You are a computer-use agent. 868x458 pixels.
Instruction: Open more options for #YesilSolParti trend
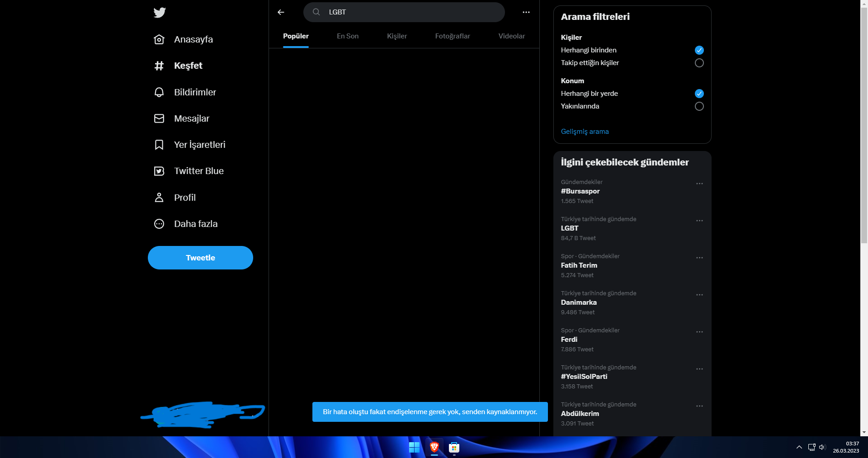pos(699,369)
